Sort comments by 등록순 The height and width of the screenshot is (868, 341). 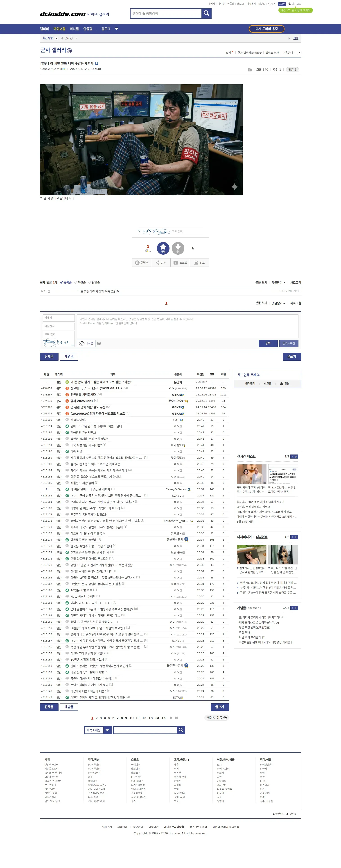(66, 282)
